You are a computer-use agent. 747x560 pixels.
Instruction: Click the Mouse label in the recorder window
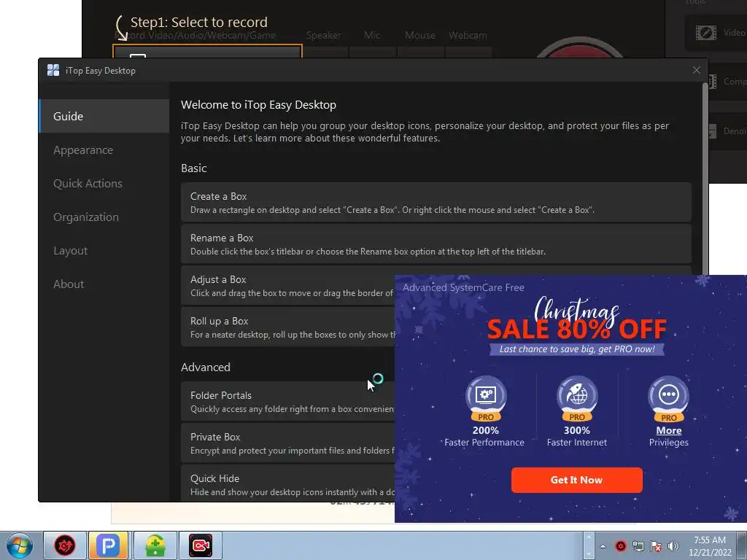coord(419,35)
